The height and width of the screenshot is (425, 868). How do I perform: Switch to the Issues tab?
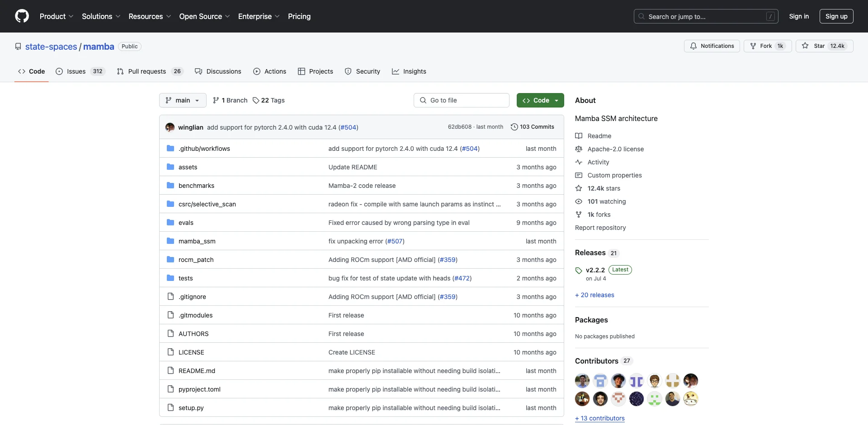pyautogui.click(x=80, y=71)
